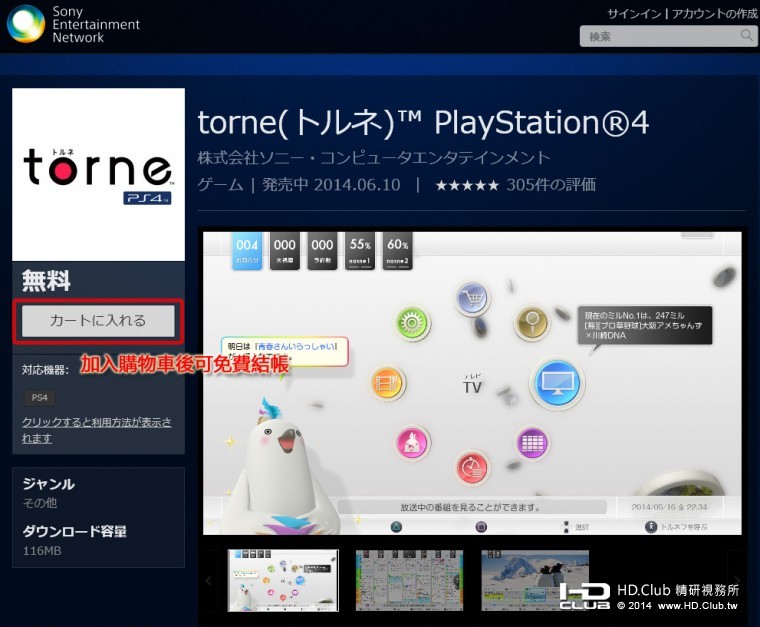Click the PS4 device badge
This screenshot has width=760, height=627.
pyautogui.click(x=40, y=397)
